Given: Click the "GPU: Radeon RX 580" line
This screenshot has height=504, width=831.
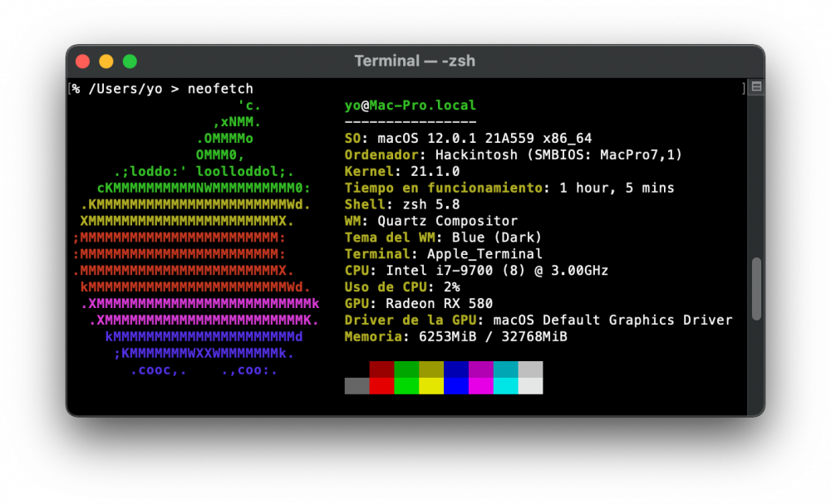Looking at the screenshot, I should tap(419, 303).
